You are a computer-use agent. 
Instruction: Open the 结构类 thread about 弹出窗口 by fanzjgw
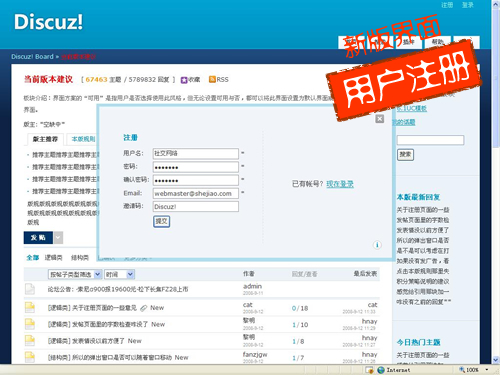click(122, 358)
